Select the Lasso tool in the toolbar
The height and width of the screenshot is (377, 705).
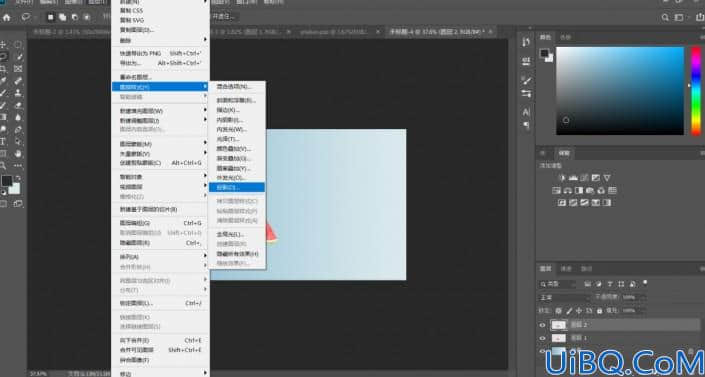click(4, 56)
